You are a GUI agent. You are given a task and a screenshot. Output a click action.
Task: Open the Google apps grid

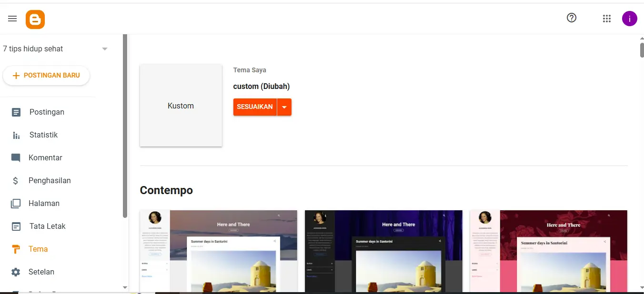pos(606,19)
